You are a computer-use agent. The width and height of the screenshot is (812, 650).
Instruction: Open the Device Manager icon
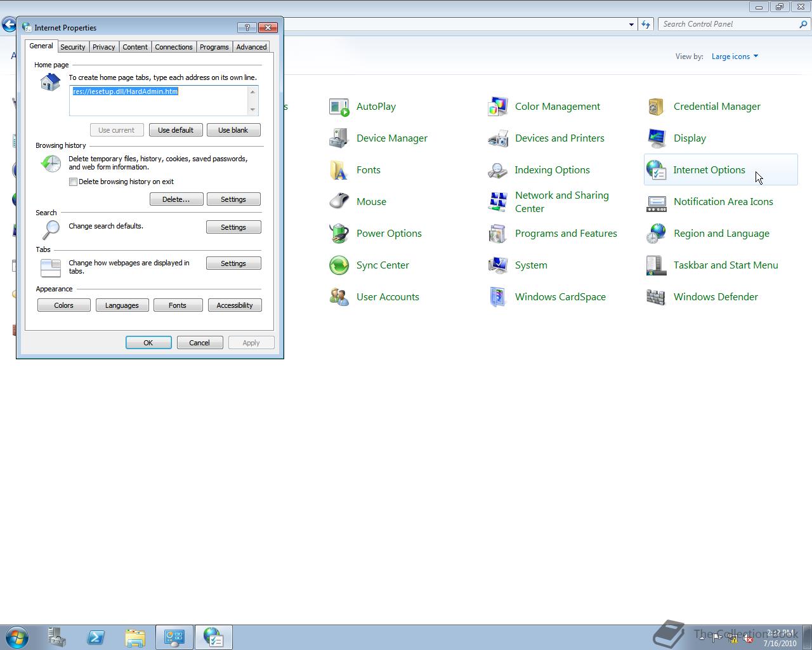[x=339, y=138]
